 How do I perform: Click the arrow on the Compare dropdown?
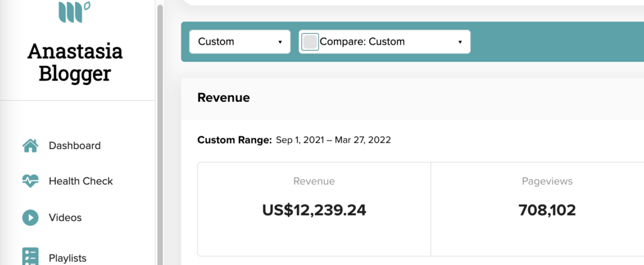[460, 42]
